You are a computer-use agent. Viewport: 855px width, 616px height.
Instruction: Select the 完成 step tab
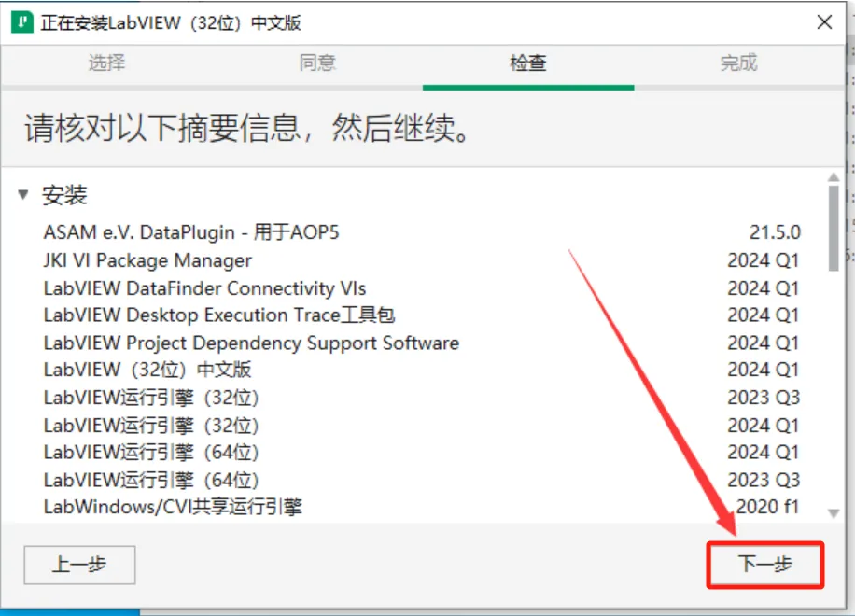click(x=739, y=63)
